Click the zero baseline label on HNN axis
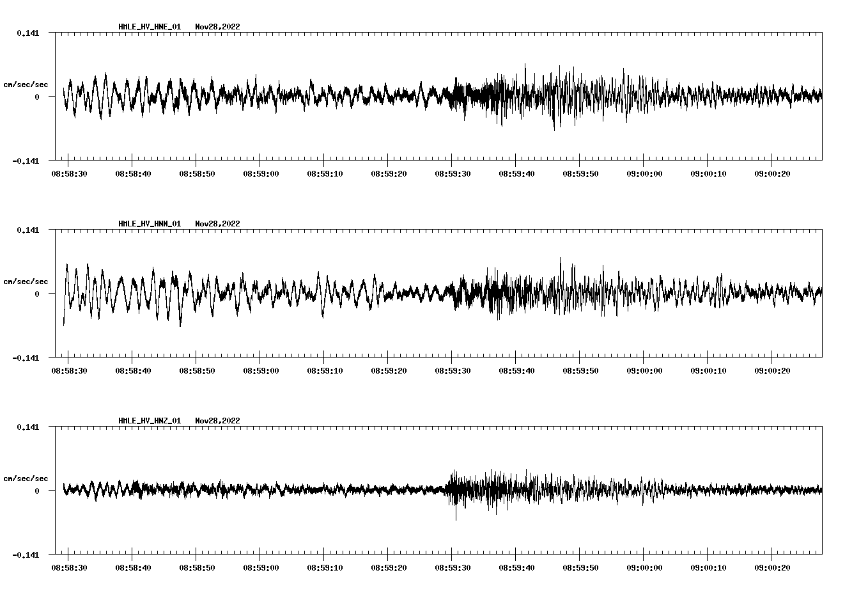This screenshot has height=591, width=868. (x=37, y=294)
